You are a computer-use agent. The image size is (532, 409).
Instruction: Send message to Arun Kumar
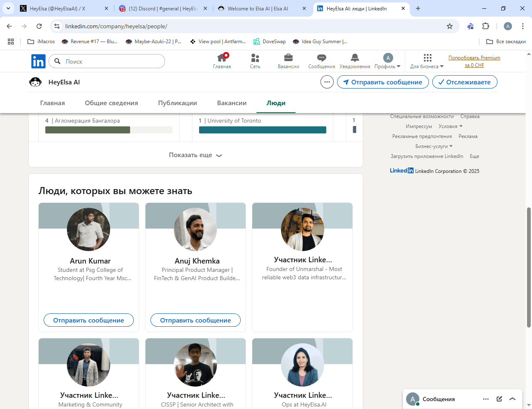tap(89, 320)
